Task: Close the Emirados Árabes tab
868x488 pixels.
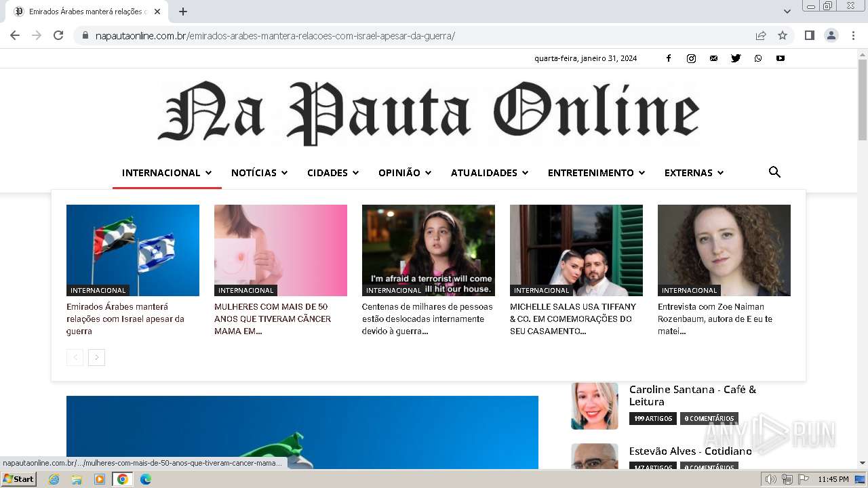Action: (157, 12)
